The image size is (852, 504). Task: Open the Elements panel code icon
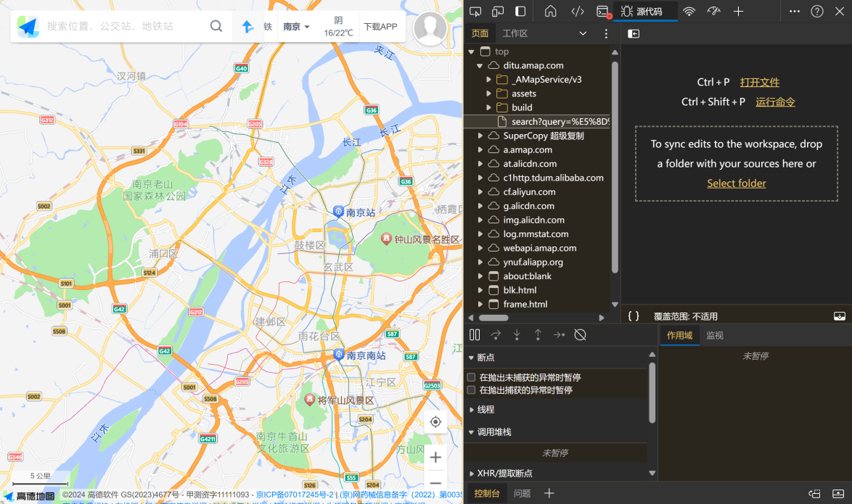click(x=578, y=12)
